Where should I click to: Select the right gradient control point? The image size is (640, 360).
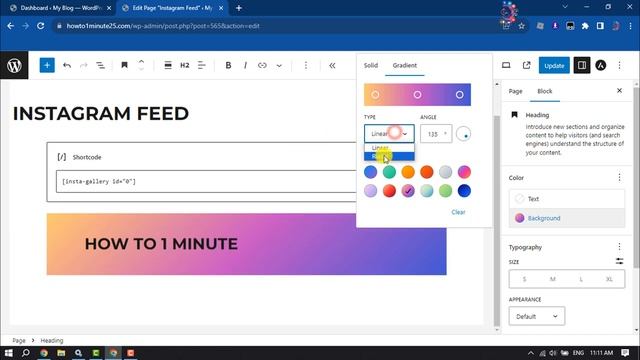coord(459,95)
